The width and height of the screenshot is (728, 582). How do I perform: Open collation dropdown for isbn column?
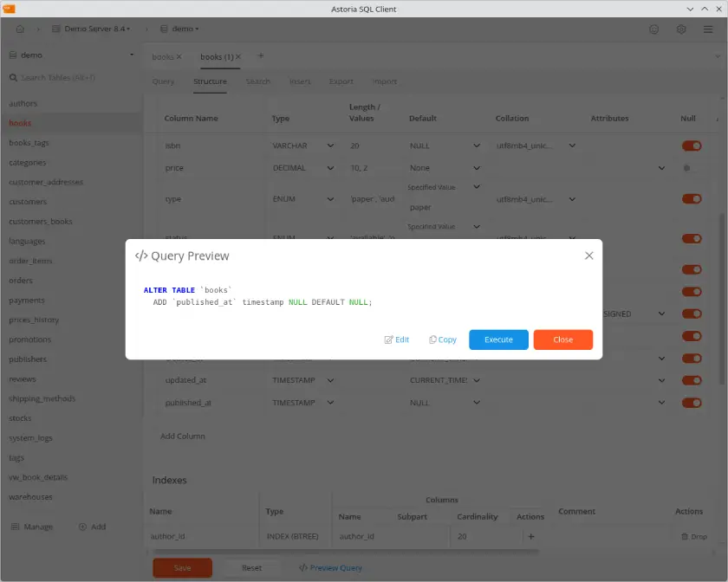(x=536, y=145)
